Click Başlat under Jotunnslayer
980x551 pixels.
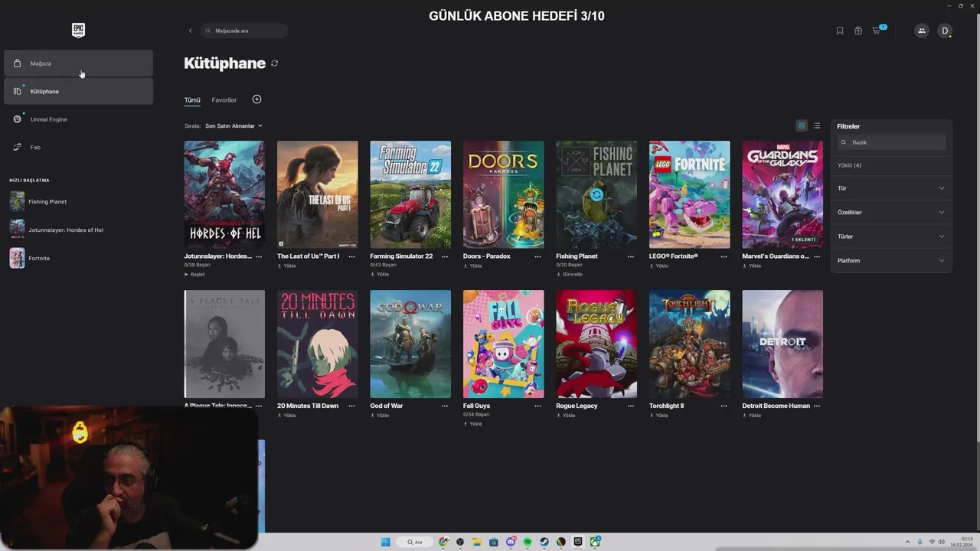(194, 274)
